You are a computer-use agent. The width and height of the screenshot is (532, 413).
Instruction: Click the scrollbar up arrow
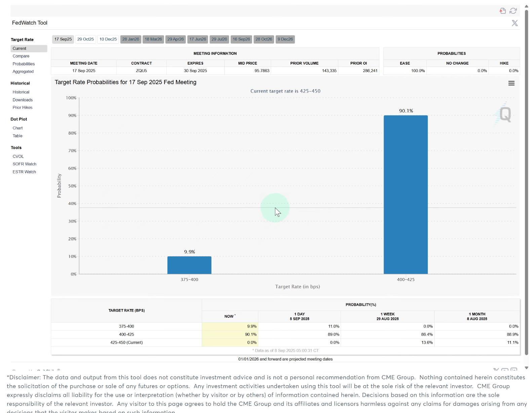coord(526,6)
